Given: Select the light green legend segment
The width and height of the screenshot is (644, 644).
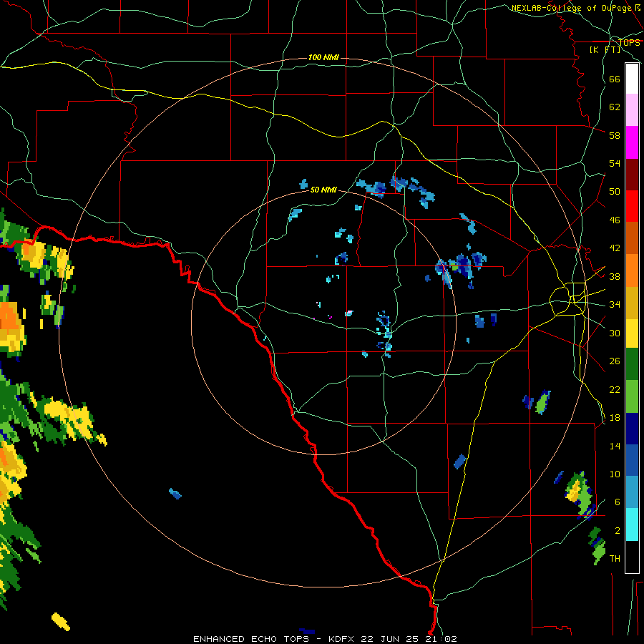Looking at the screenshot, I should tap(632, 396).
